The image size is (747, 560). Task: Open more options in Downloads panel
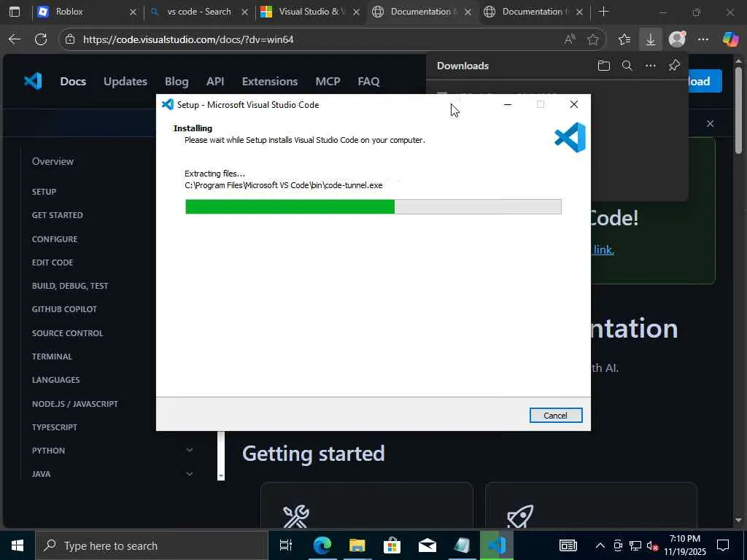pos(650,66)
